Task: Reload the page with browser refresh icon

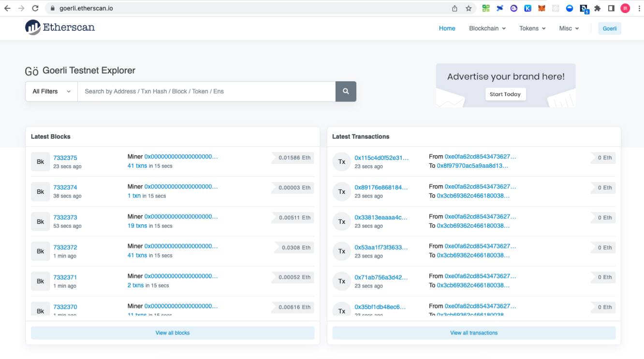Action: (x=35, y=8)
